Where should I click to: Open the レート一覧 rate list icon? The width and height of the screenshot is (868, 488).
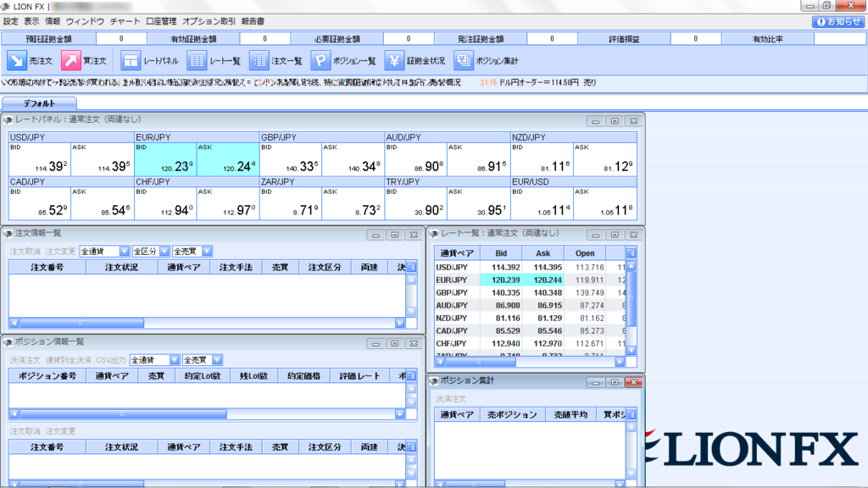pos(197,60)
